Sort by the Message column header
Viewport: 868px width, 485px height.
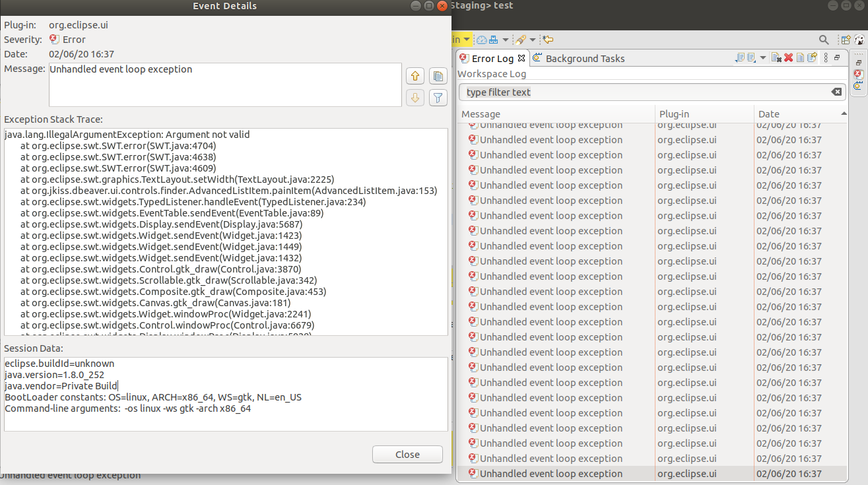click(x=556, y=113)
